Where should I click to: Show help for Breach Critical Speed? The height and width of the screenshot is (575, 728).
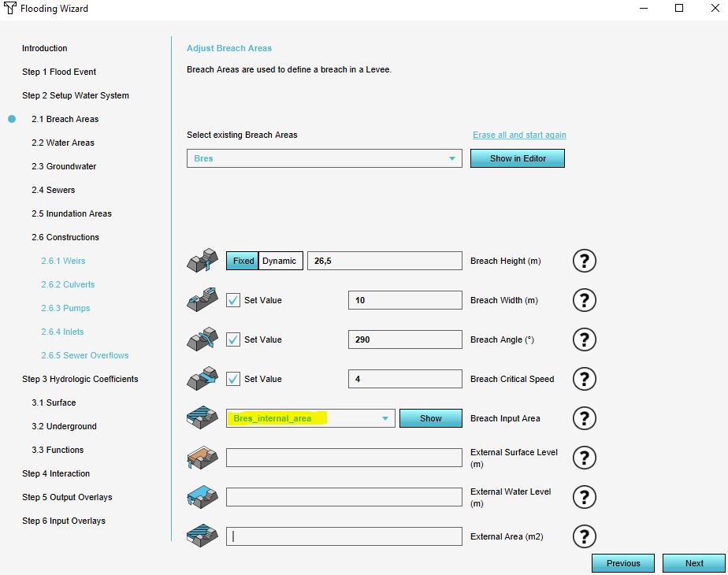(584, 379)
